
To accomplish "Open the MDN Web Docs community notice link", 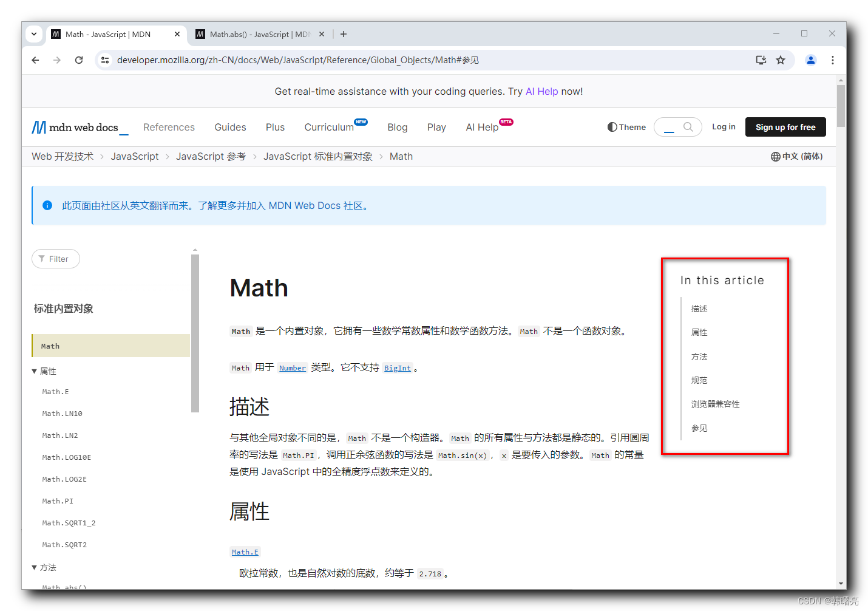I will click(x=284, y=206).
